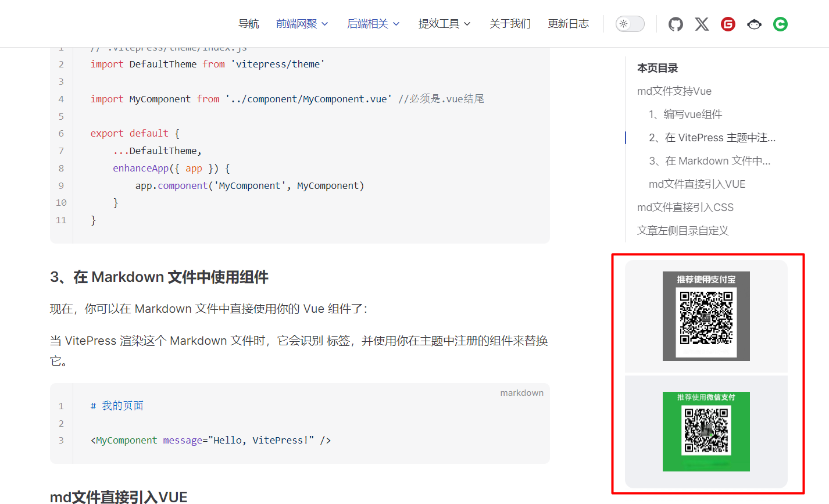Jump to md文件直接引入CSS outline entry
This screenshot has width=829, height=504.
pyautogui.click(x=685, y=208)
